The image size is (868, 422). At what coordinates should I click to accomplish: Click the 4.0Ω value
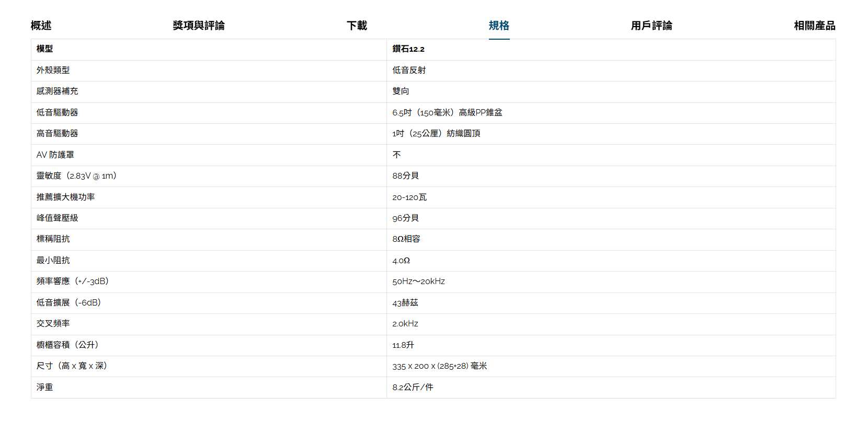(401, 260)
